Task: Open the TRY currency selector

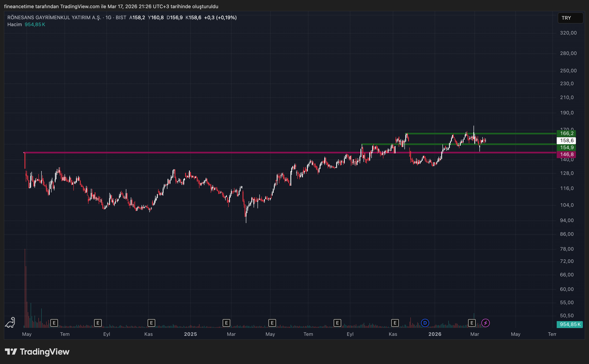Action: [x=570, y=18]
